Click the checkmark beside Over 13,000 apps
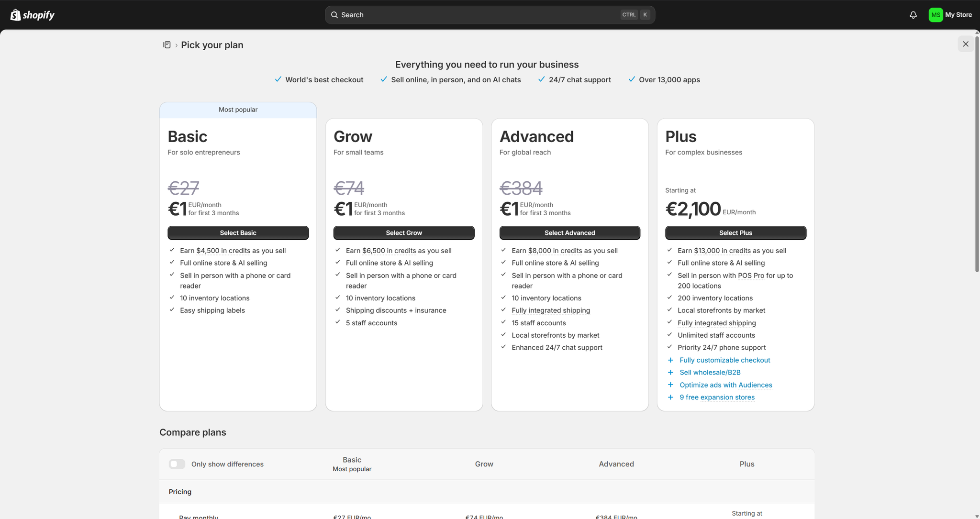The height and width of the screenshot is (519, 980). point(632,79)
